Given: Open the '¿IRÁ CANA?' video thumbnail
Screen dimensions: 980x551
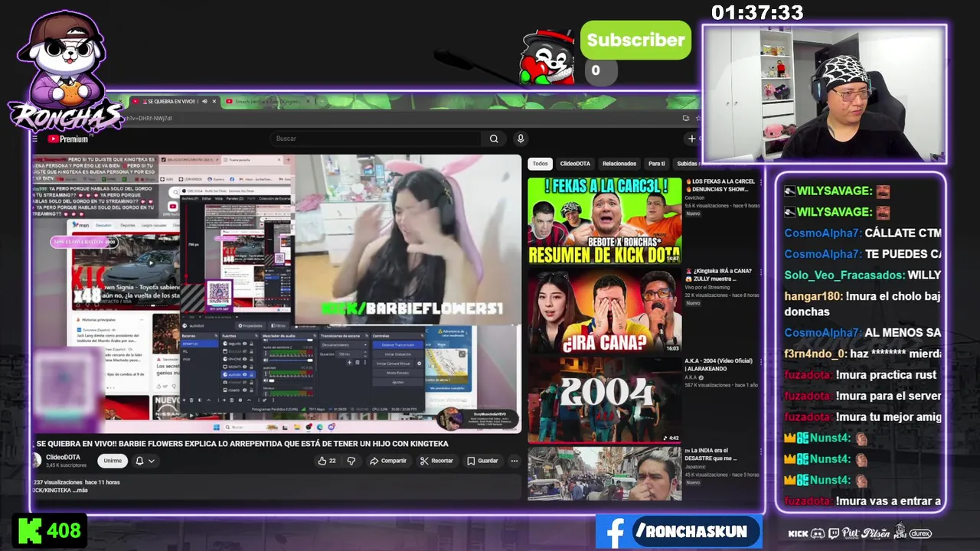Looking at the screenshot, I should click(x=604, y=311).
